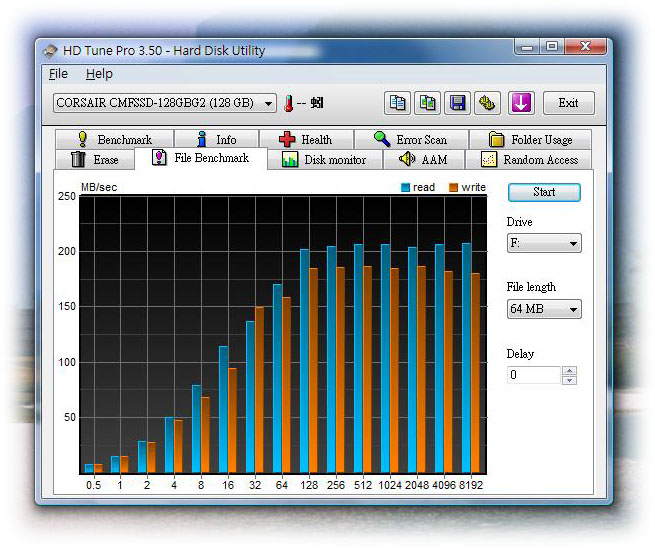Click the thermometer temperature icon

pyautogui.click(x=289, y=103)
